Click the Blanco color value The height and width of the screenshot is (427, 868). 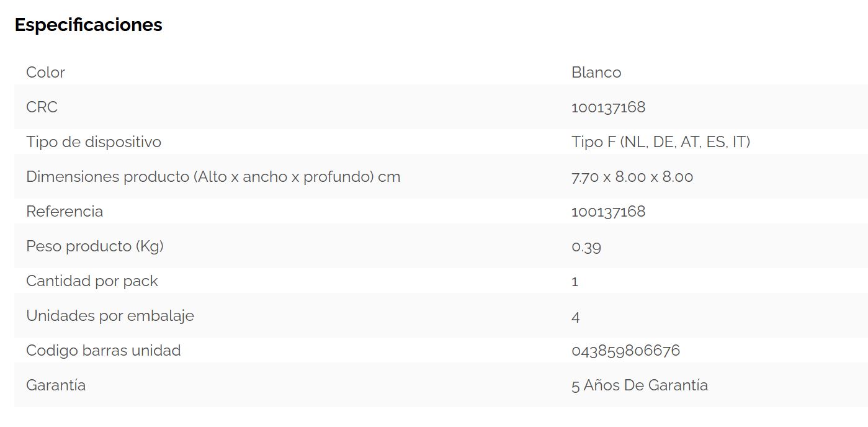(596, 73)
